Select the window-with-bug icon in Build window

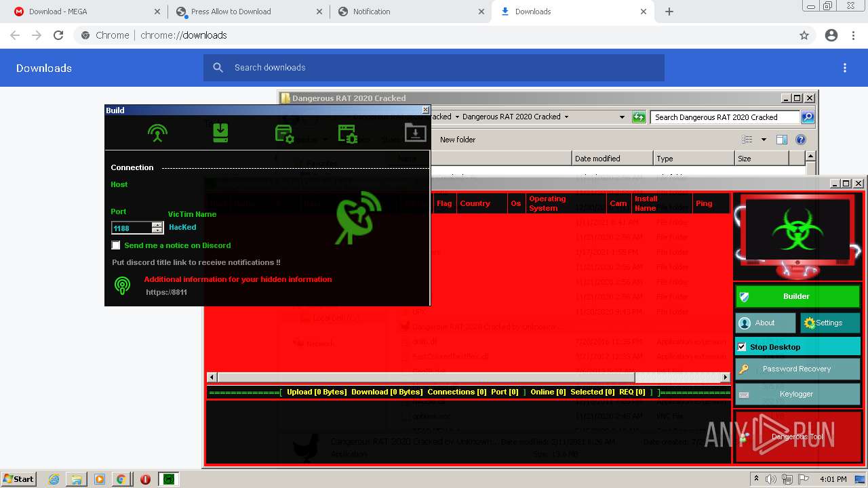[x=347, y=133]
